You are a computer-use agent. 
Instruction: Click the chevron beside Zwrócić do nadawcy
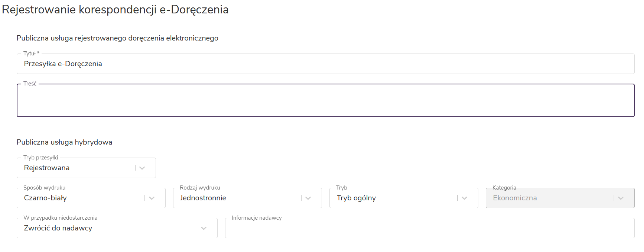[204, 228]
